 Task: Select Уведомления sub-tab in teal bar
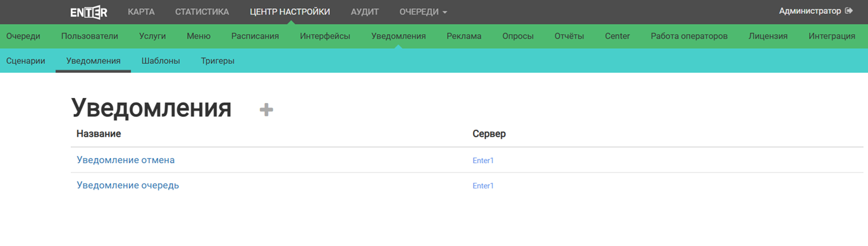(x=94, y=61)
